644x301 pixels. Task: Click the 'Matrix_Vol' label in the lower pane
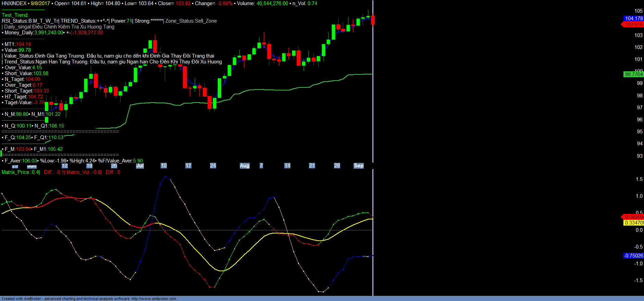pyautogui.click(x=78, y=172)
